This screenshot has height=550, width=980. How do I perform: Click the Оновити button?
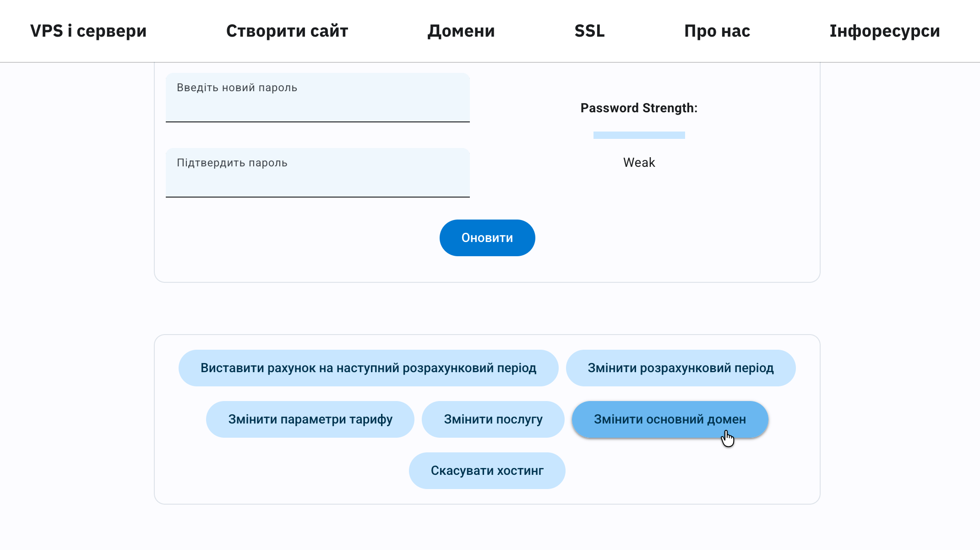click(487, 238)
